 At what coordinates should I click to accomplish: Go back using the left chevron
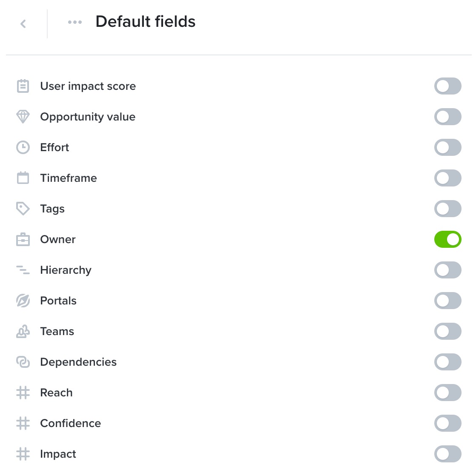[23, 24]
